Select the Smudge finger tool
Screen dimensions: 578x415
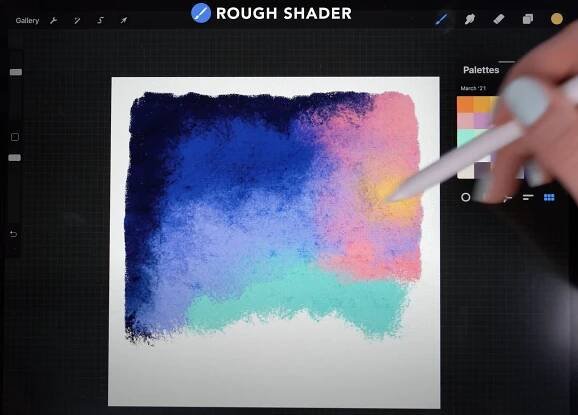pyautogui.click(x=470, y=19)
